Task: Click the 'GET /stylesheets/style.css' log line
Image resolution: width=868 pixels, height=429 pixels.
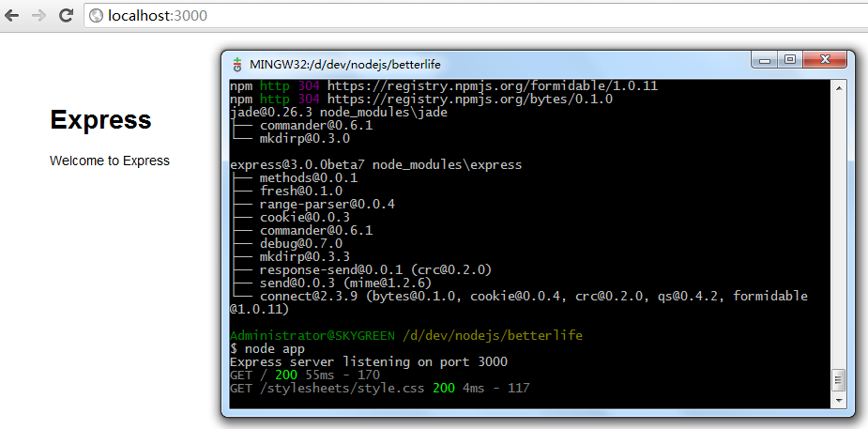Action: (380, 388)
